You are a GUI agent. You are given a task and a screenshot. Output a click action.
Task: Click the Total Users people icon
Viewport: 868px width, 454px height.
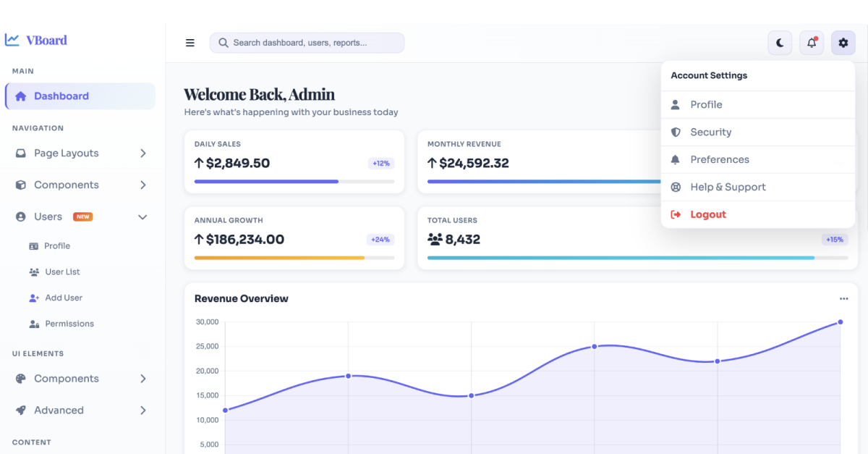click(x=435, y=239)
